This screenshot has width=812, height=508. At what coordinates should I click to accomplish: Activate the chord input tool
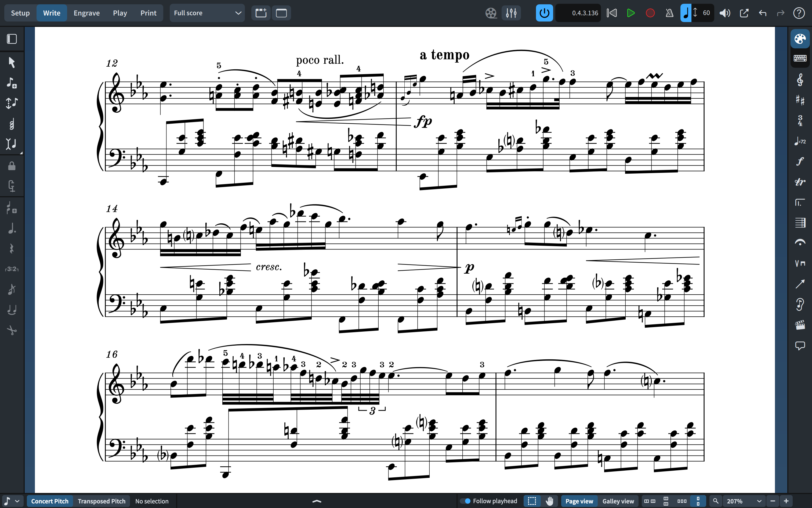click(12, 124)
